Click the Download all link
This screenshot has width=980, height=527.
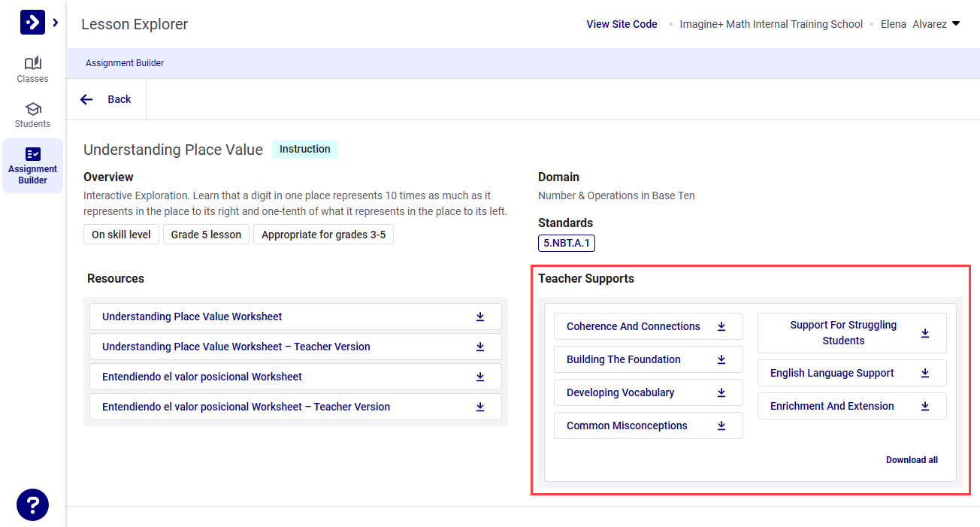coord(912,459)
